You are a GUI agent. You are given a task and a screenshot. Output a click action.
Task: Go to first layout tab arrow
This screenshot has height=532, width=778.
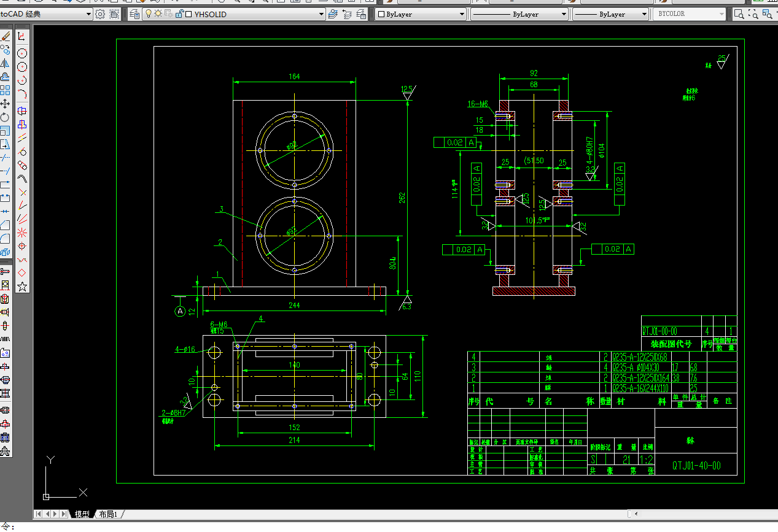(39, 514)
